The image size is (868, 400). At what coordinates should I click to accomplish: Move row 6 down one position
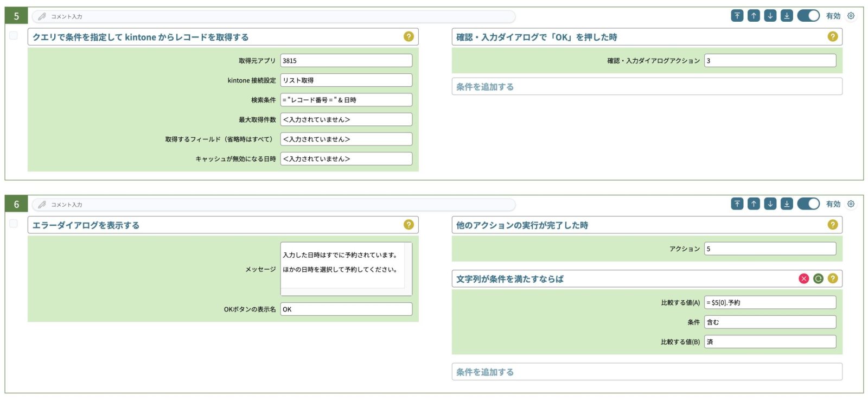tap(770, 204)
